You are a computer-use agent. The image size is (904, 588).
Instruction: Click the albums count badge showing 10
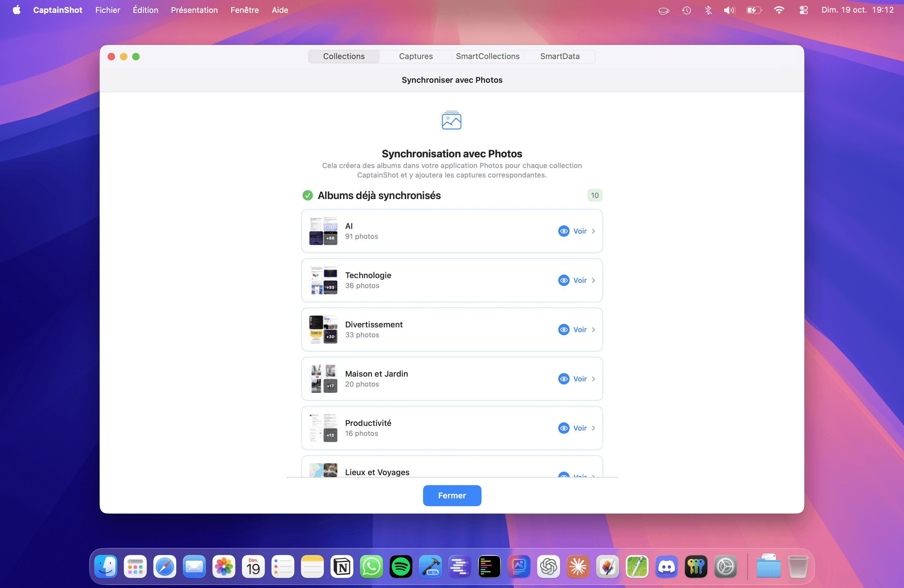pyautogui.click(x=594, y=195)
